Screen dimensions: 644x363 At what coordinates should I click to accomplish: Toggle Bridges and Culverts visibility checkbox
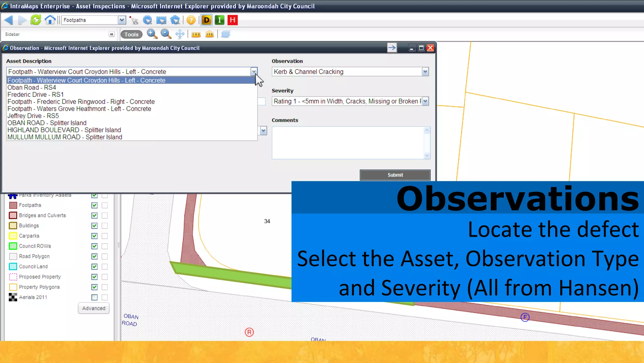[x=94, y=216]
